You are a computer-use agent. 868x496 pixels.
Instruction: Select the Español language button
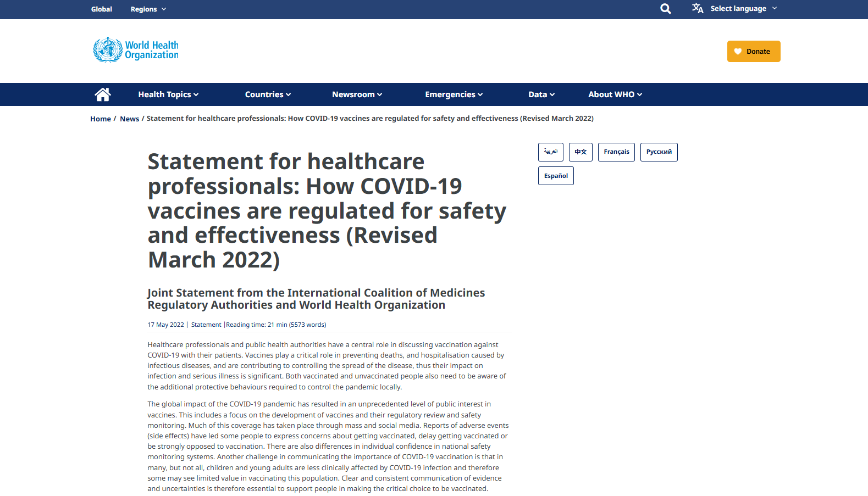point(556,176)
